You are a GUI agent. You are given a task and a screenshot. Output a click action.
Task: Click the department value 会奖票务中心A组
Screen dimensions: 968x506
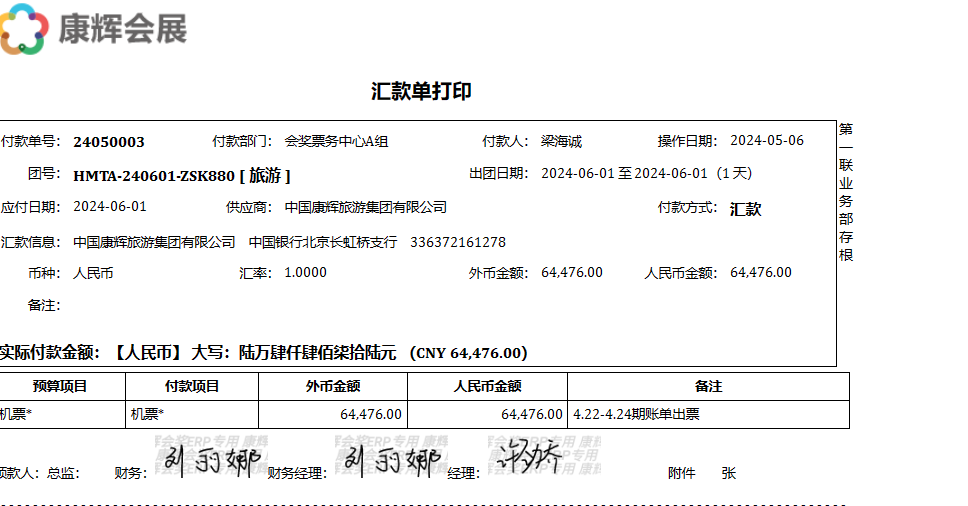[336, 142]
